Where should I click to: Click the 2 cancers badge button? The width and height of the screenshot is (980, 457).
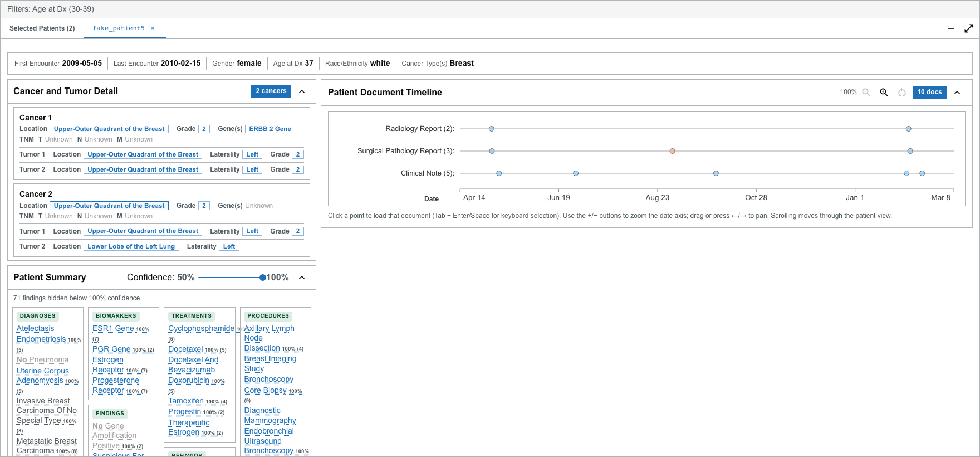tap(271, 91)
